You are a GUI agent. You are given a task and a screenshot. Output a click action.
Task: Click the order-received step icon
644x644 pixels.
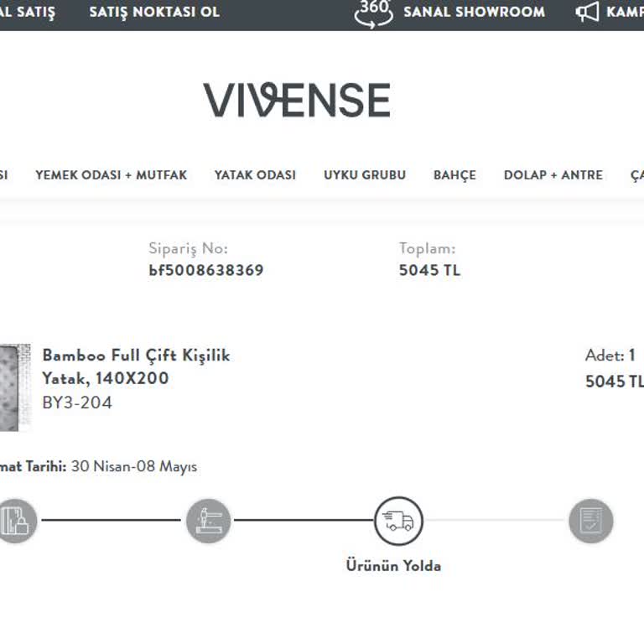tap(16, 521)
